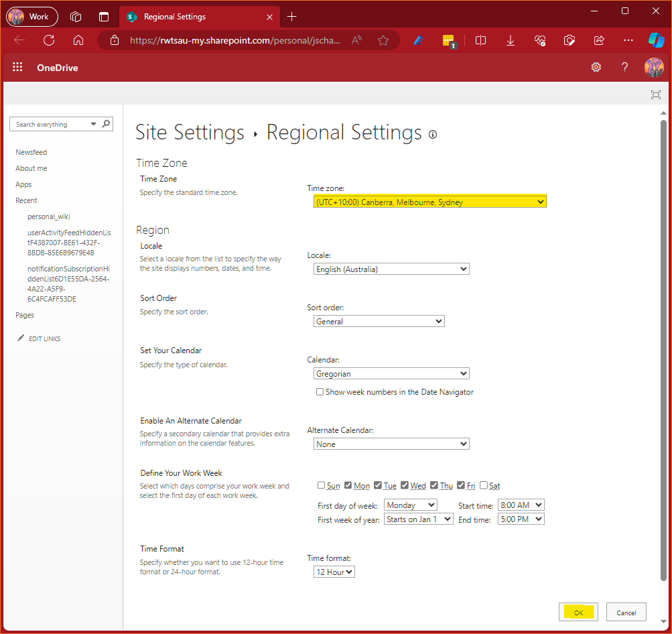Screen dimensions: 672x634
Task: Open the browser settings and more menu
Action: coord(628,40)
